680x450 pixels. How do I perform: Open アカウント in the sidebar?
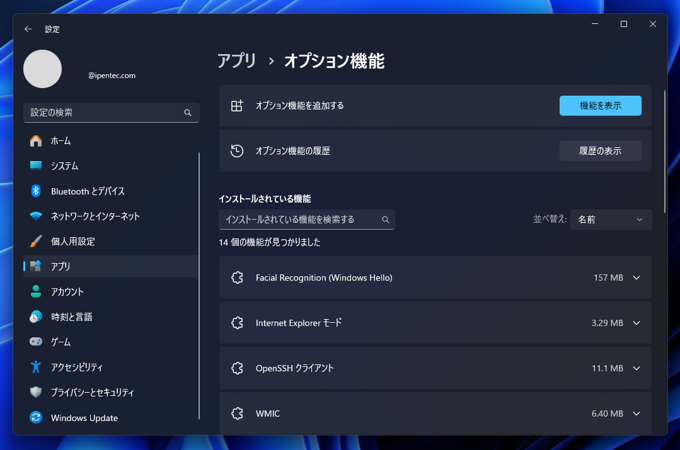coord(111,292)
